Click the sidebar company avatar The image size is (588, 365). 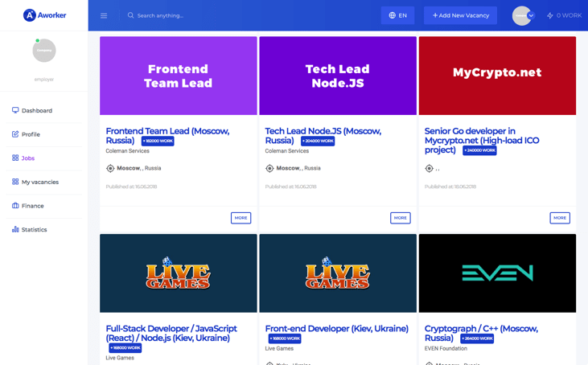pos(44,50)
